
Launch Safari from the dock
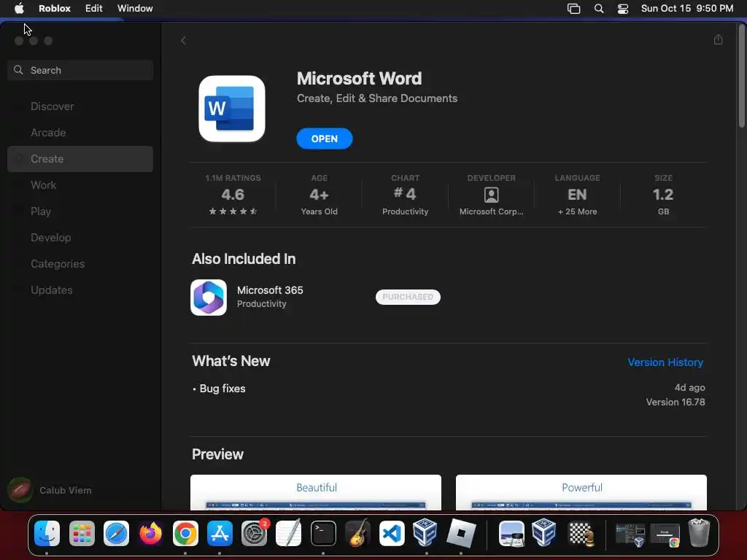tap(116, 533)
